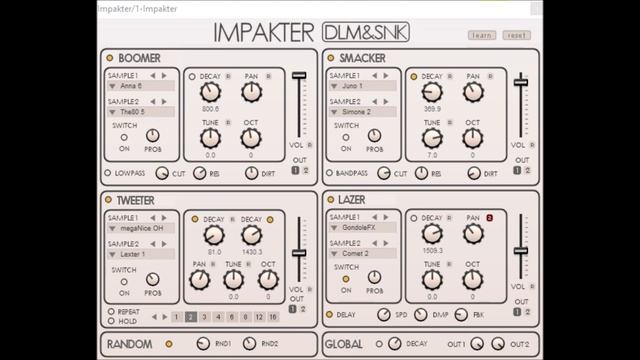Image resolution: width=640 pixels, height=360 pixels.
Task: Toggle RANDOM section LED
Action: tap(169, 344)
